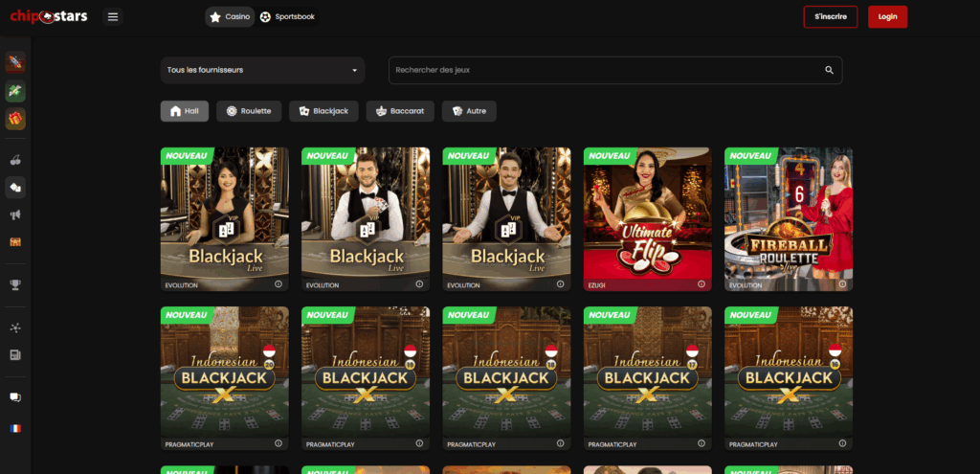Click the Chipstars logo
The image size is (980, 474).
coord(49,17)
